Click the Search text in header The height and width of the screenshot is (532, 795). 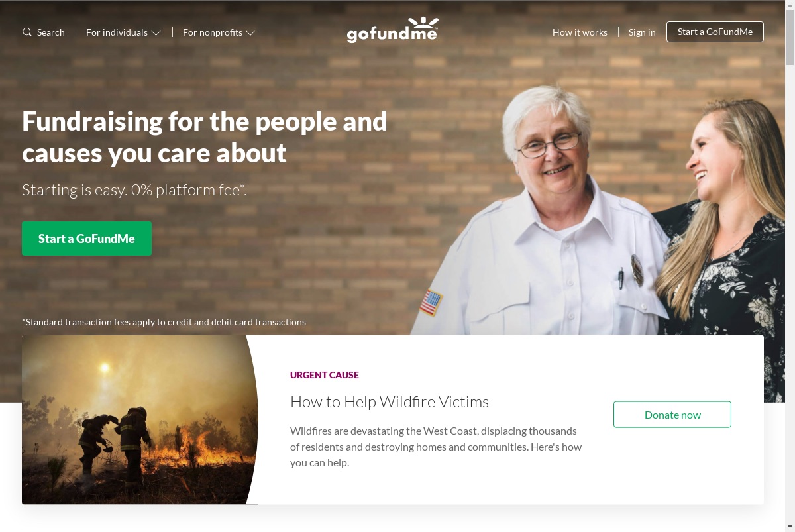tap(51, 32)
